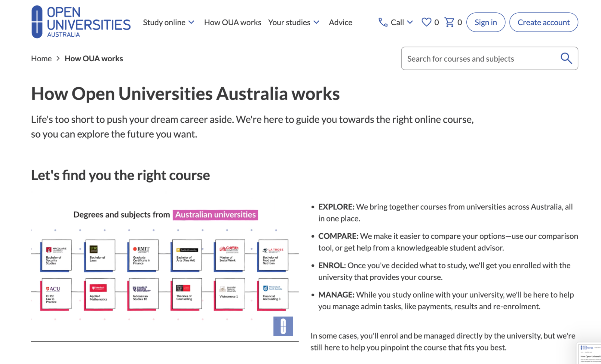Viewport: 601px width, 364px height.
Task: Go to Home breadcrumb link
Action: (x=41, y=58)
